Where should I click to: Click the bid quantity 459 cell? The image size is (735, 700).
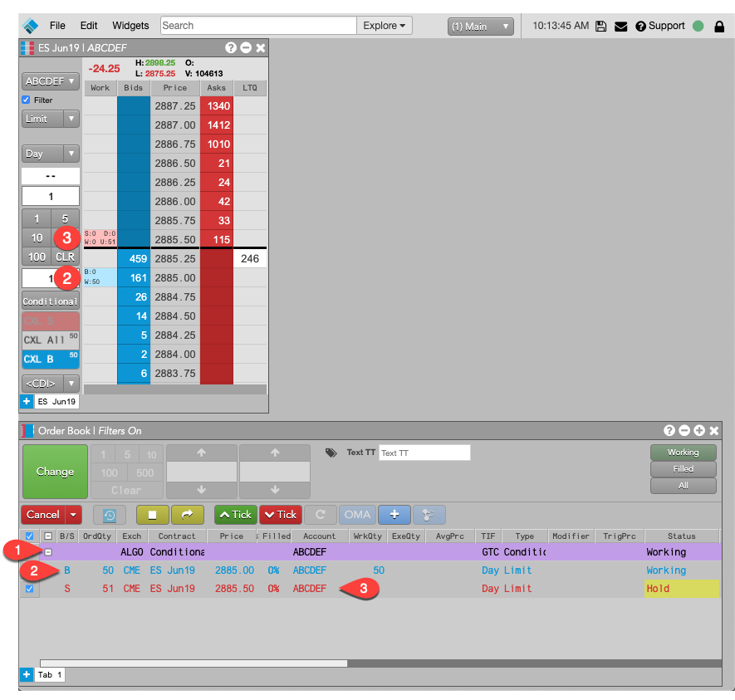[134, 258]
